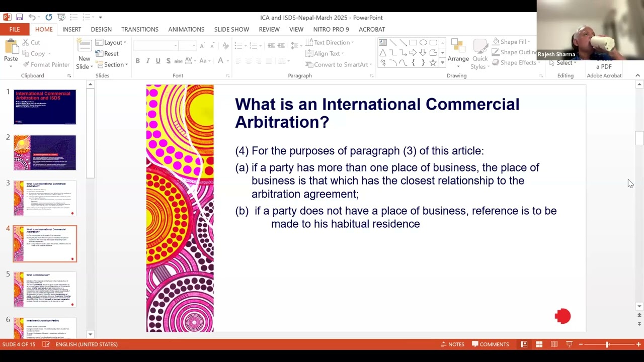644x362 pixels.
Task: Click zoom out minus button
Action: 580,344
